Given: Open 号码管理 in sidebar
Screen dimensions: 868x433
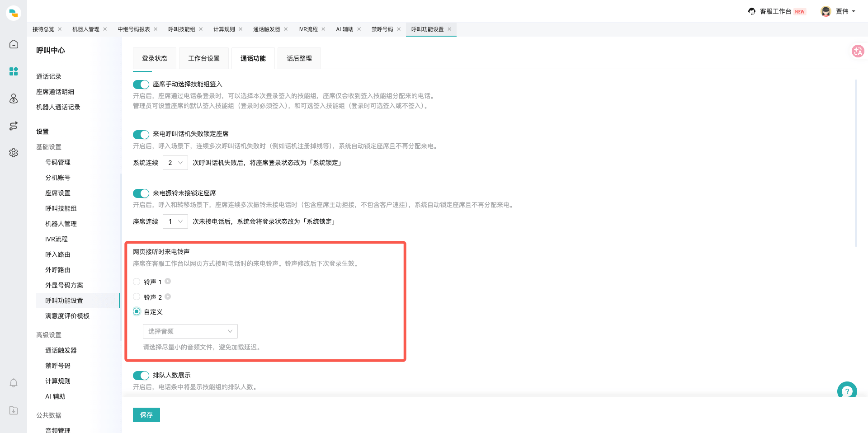Looking at the screenshot, I should 58,162.
